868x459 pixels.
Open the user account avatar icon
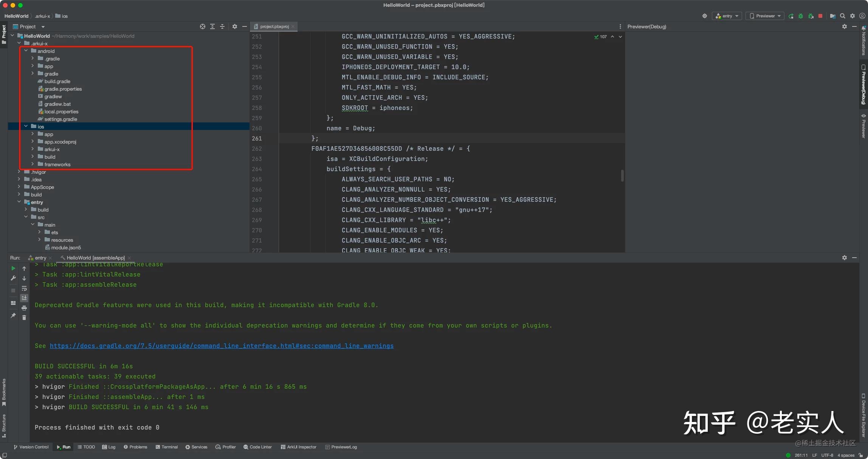(x=862, y=16)
